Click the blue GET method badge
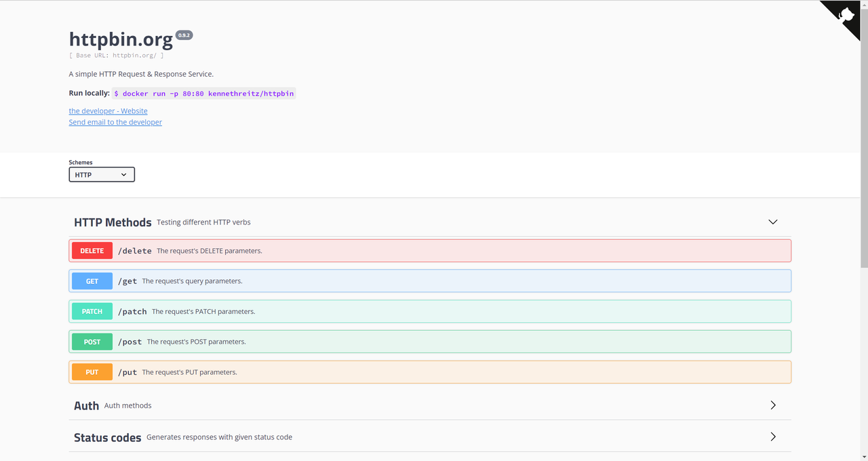The width and height of the screenshot is (868, 461). pos(92,281)
